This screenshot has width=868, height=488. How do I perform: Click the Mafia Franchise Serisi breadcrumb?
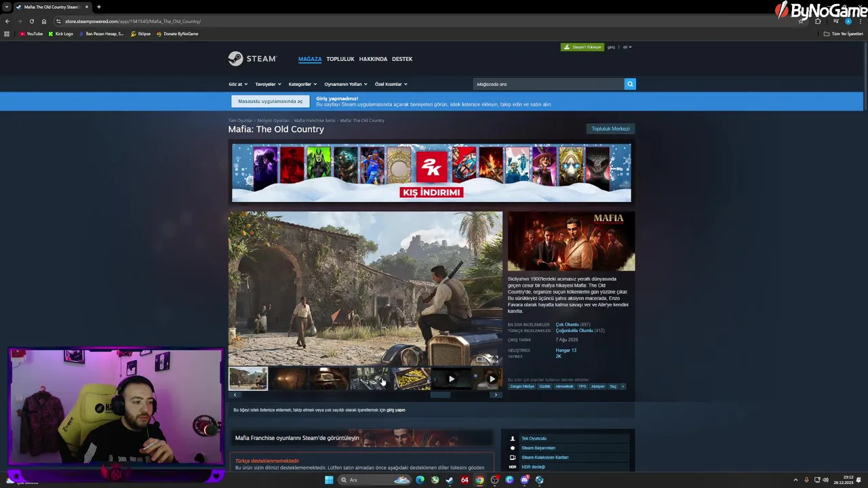point(315,121)
